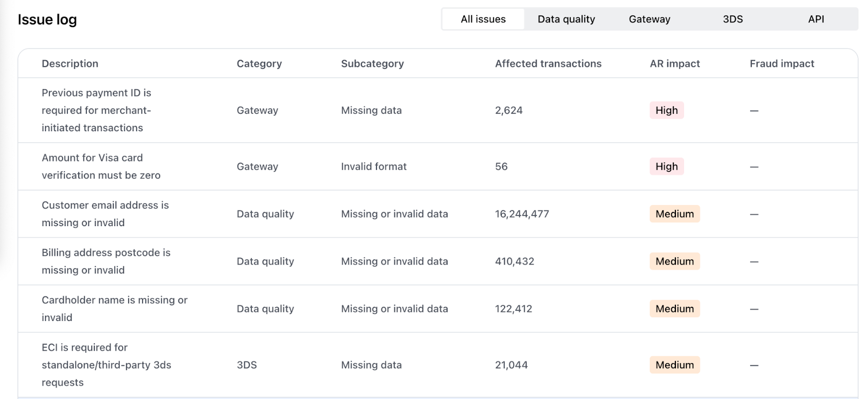Click Gateway category in Visa card row
This screenshot has width=868, height=399.
pos(257,166)
